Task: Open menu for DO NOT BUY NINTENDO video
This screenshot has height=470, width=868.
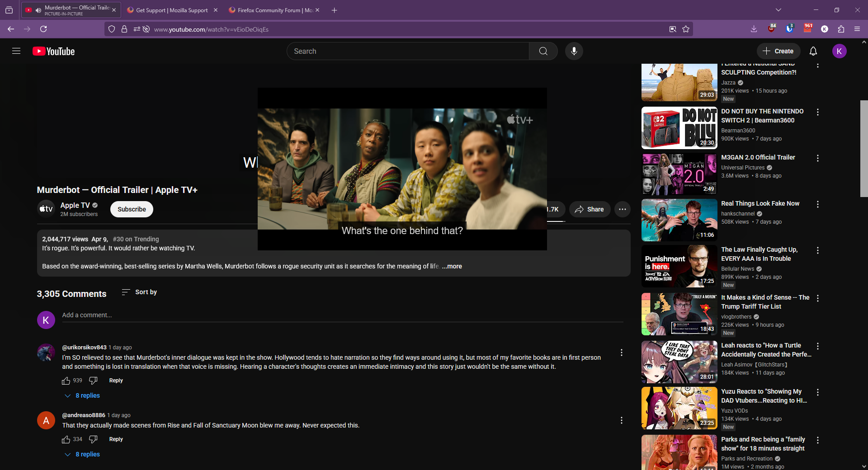Action: [818, 112]
